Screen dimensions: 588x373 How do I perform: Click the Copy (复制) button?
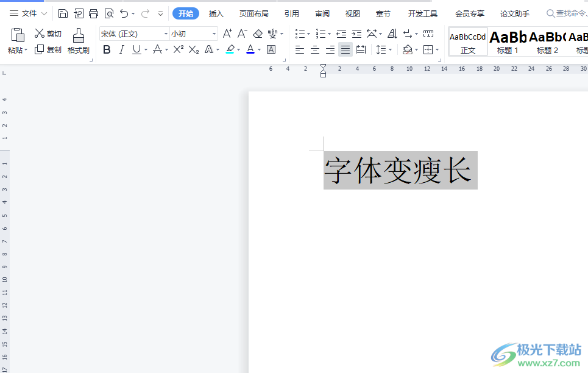(x=48, y=49)
